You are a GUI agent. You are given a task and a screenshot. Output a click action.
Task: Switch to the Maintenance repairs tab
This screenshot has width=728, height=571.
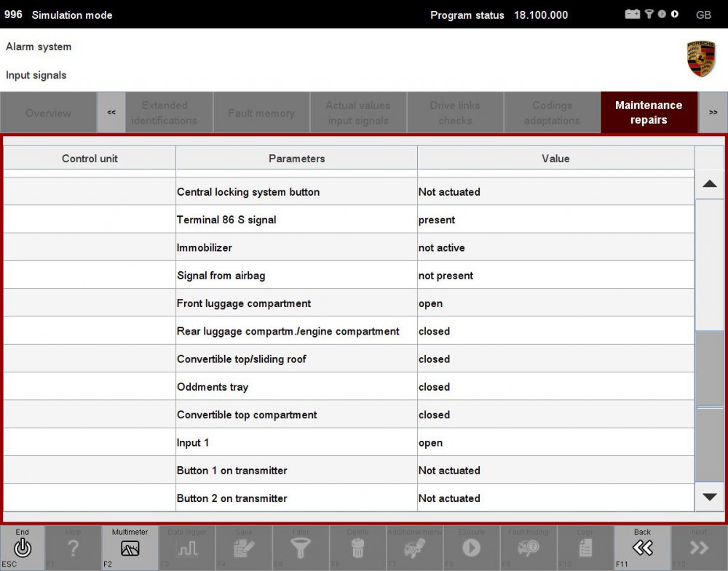tap(648, 113)
